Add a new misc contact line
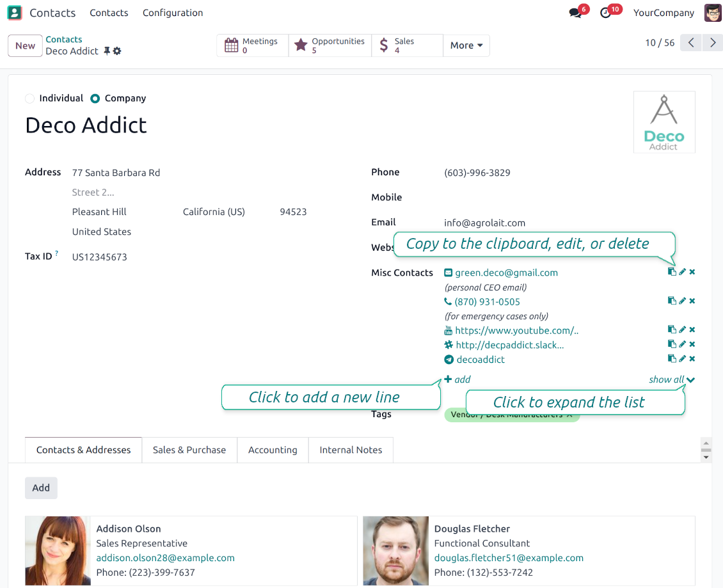 tap(457, 379)
